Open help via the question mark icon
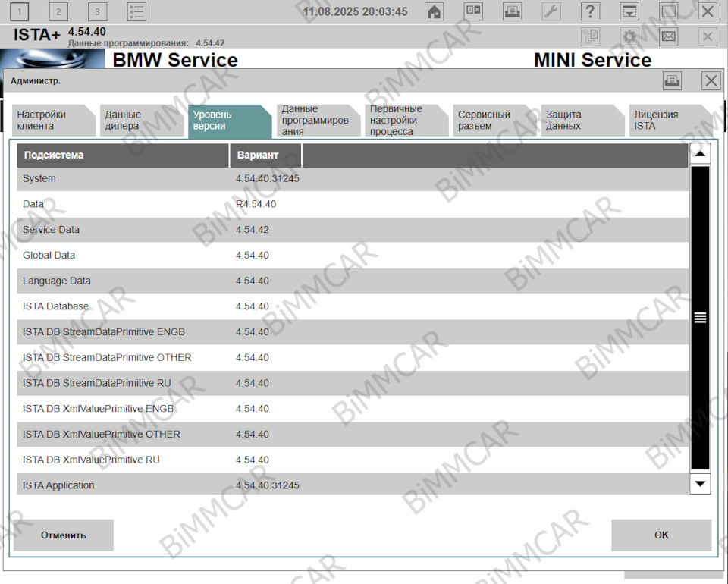Image resolution: width=728 pixels, height=584 pixels. pyautogui.click(x=590, y=11)
